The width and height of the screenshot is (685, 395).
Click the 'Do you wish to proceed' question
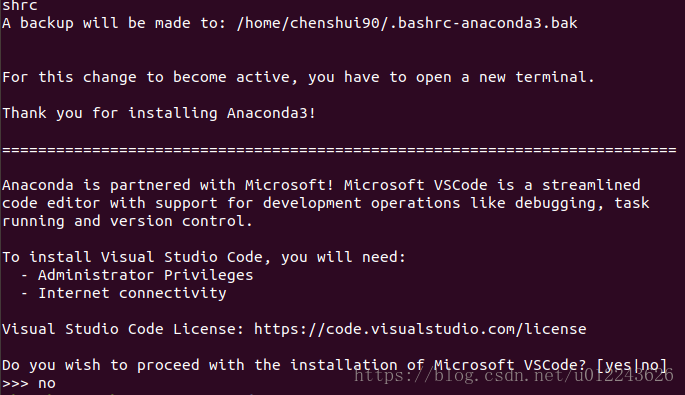tap(101, 365)
